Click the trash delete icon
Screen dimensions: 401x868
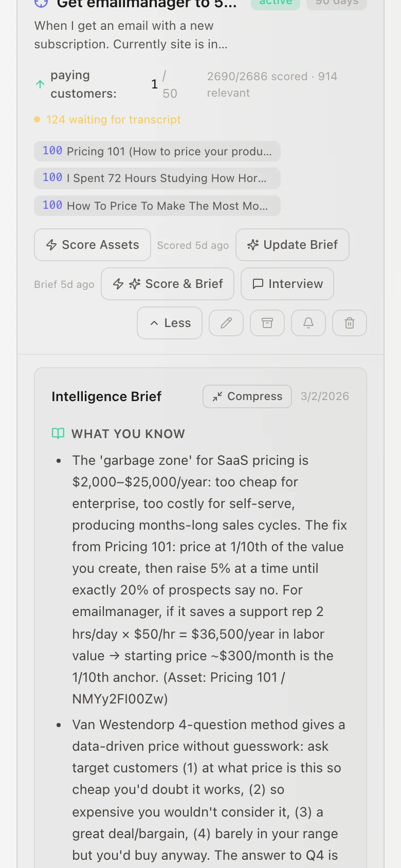pos(350,323)
